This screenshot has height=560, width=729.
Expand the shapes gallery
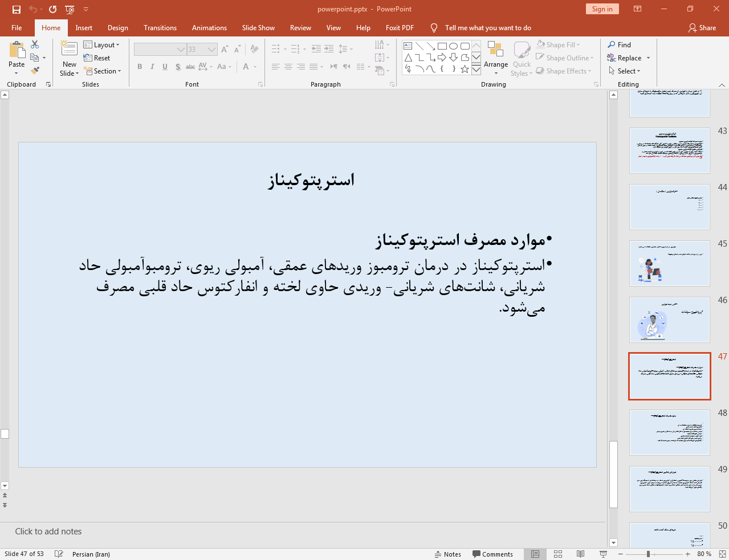coord(477,69)
